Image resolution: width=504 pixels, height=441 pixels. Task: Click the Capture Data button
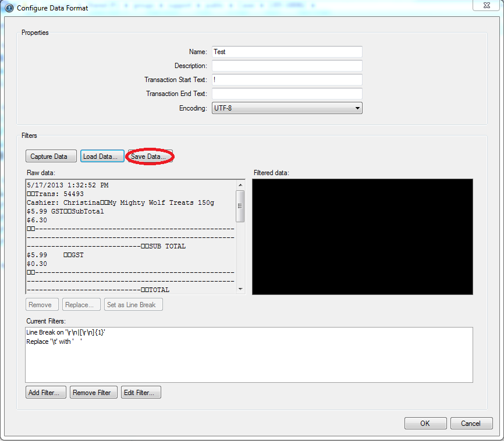(x=51, y=157)
